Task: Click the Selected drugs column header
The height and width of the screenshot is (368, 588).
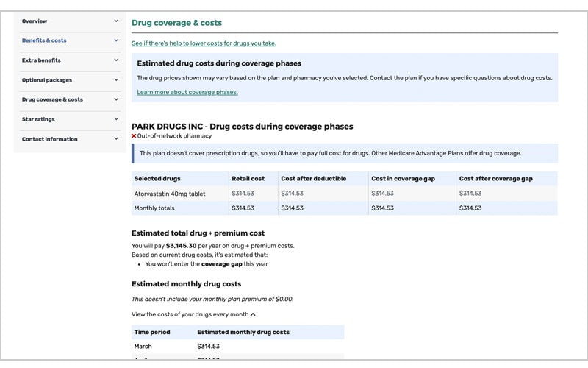Action: coord(157,178)
